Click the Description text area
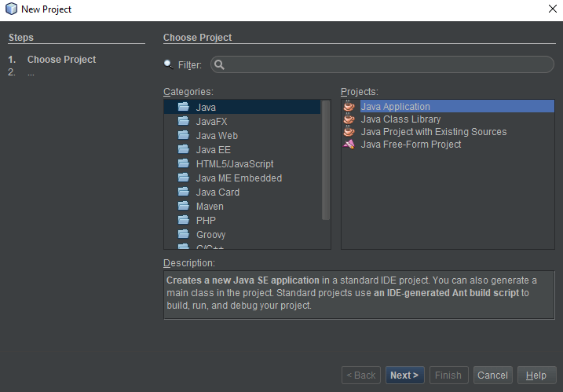This screenshot has width=563, height=392. pos(359,295)
